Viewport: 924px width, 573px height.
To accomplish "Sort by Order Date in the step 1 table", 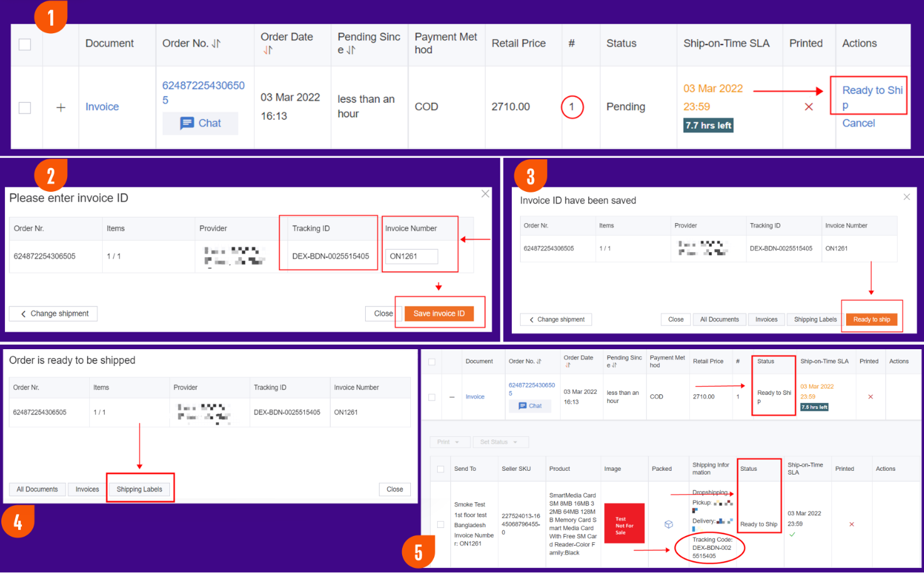I will tap(268, 51).
